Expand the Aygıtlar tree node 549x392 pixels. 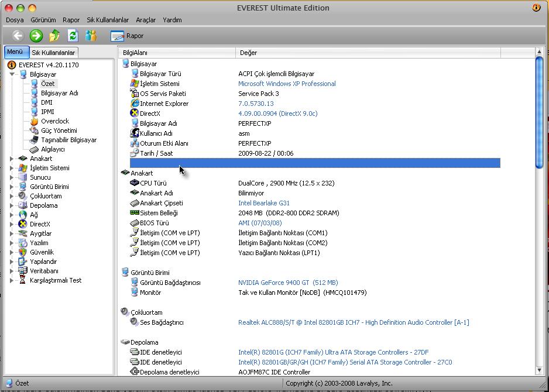pyautogui.click(x=12, y=233)
